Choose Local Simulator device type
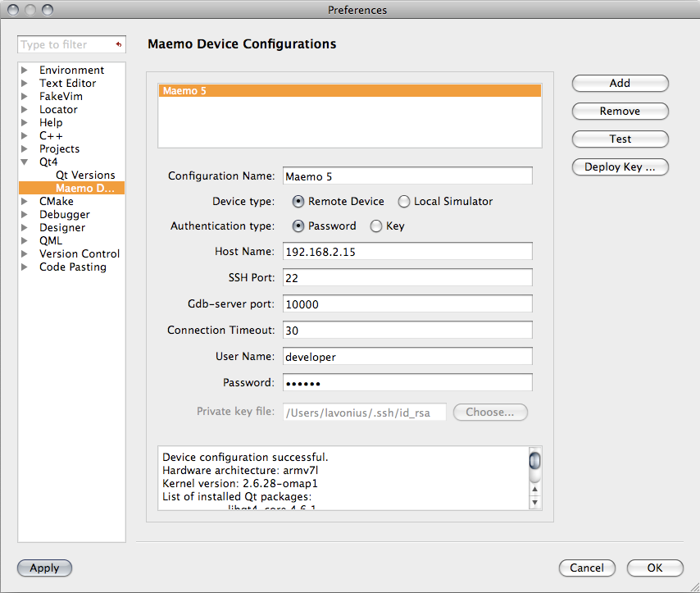Screen dimensions: 700x593 point(404,201)
